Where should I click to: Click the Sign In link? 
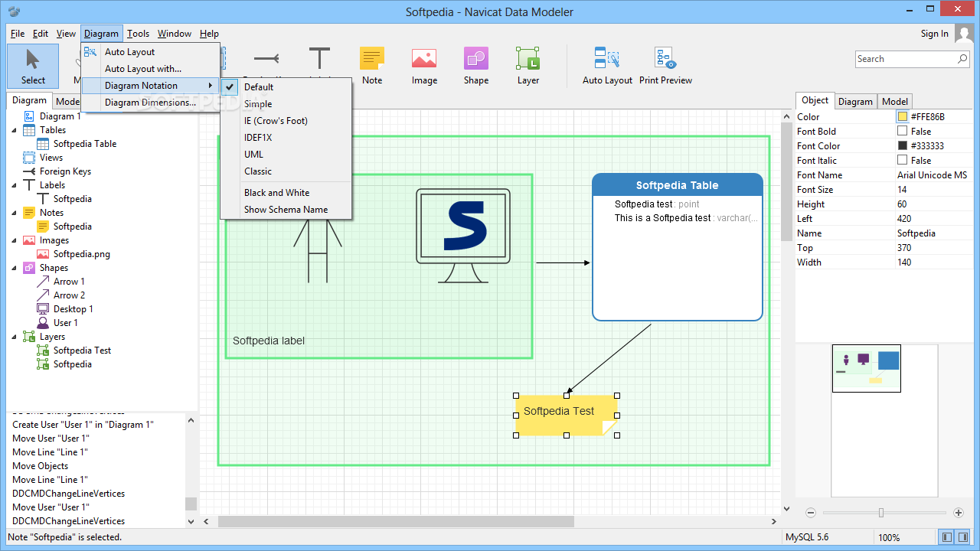tap(935, 34)
